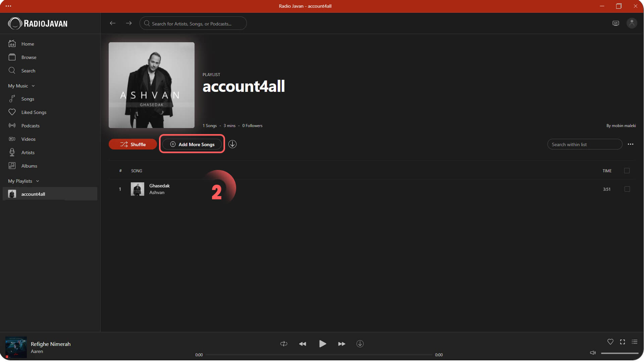
Task: Download the currently playing song
Action: point(360,344)
